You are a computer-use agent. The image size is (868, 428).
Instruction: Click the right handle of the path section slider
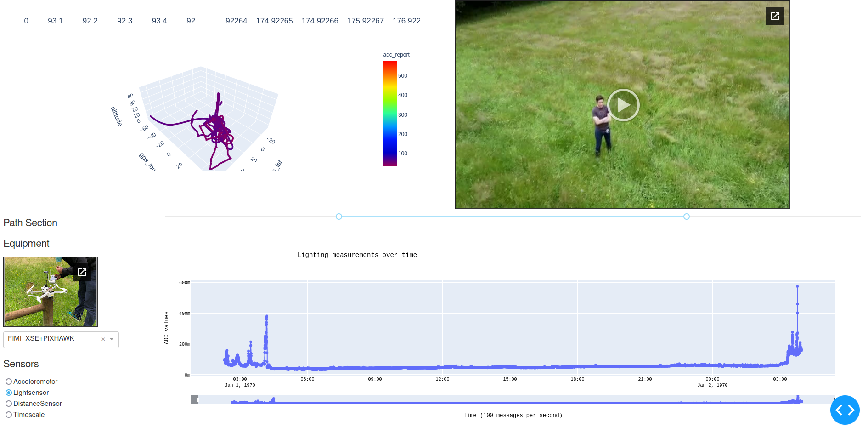coord(687,217)
